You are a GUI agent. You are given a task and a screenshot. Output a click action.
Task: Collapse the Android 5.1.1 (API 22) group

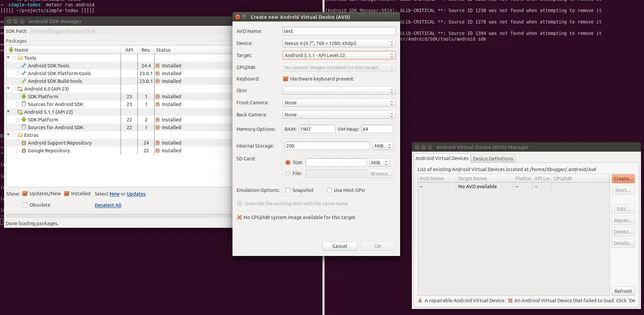click(8, 112)
